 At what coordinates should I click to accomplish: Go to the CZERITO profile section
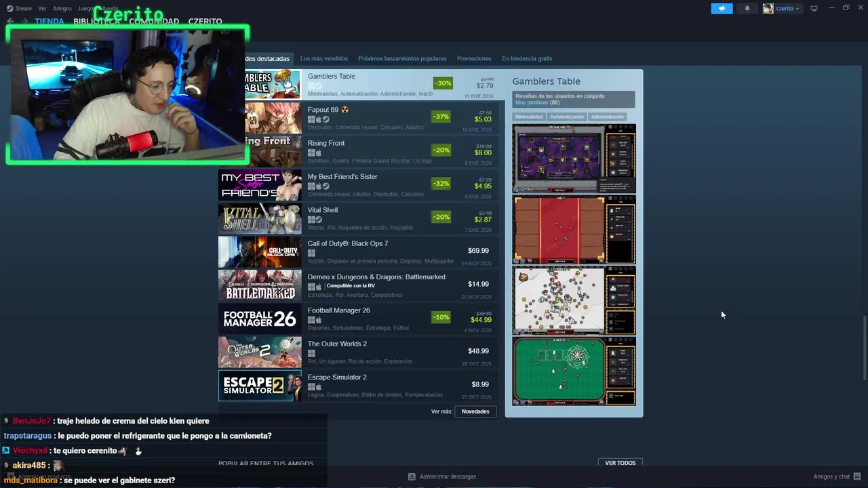pos(205,21)
